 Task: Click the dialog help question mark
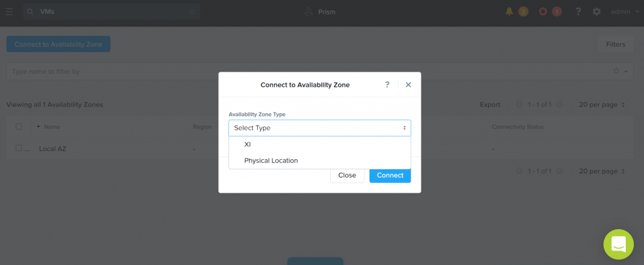point(387,84)
